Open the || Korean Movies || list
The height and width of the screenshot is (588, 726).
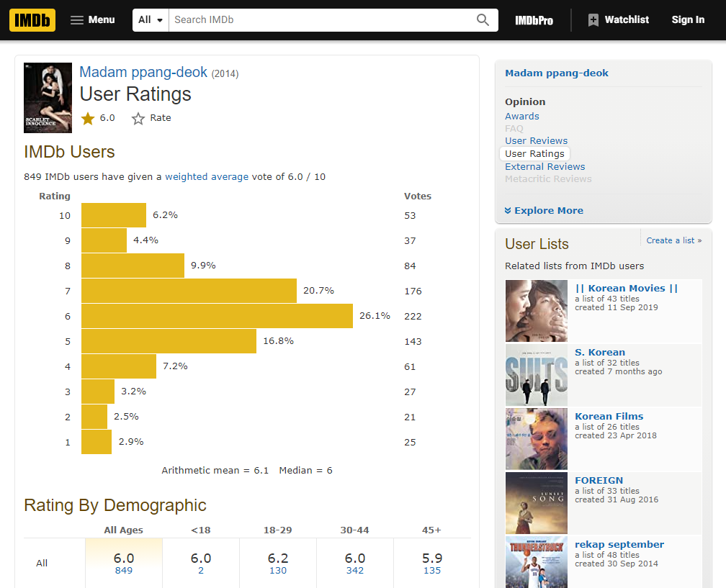click(x=626, y=288)
